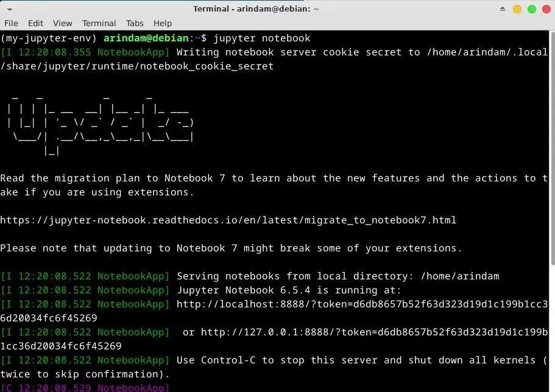Close the terminal with the red button

545,9
